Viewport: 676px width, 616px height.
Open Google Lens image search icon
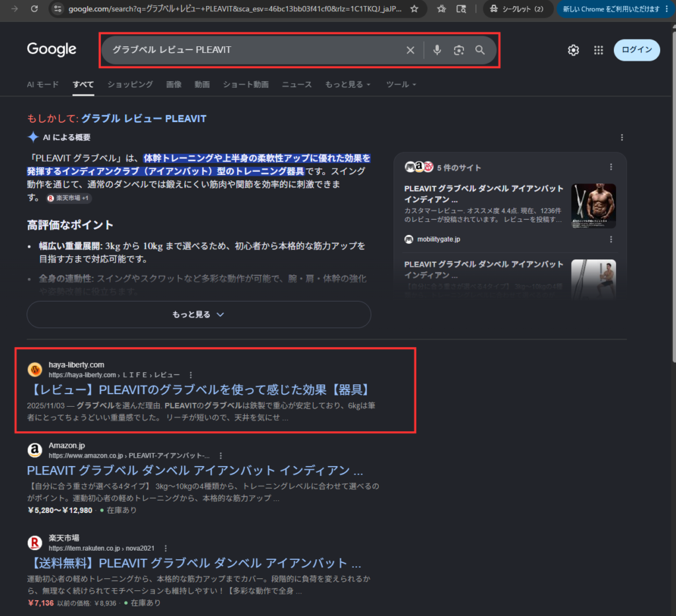point(459,50)
